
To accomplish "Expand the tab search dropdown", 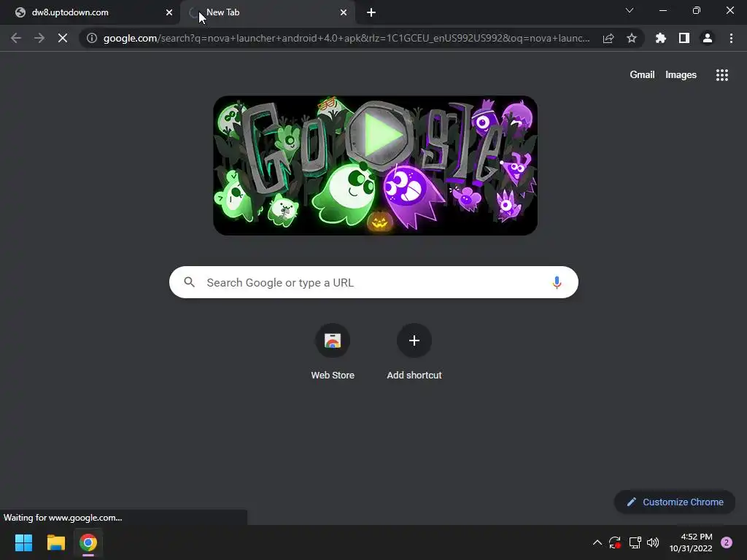I will pos(630,10).
